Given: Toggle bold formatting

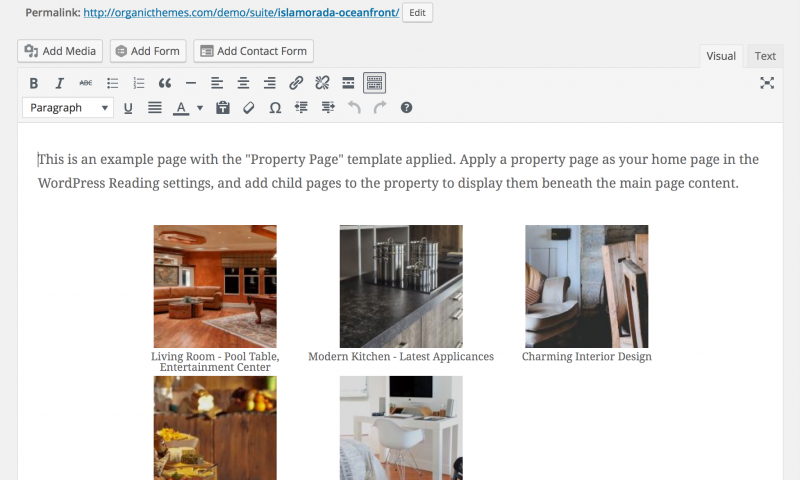Looking at the screenshot, I should coord(34,83).
